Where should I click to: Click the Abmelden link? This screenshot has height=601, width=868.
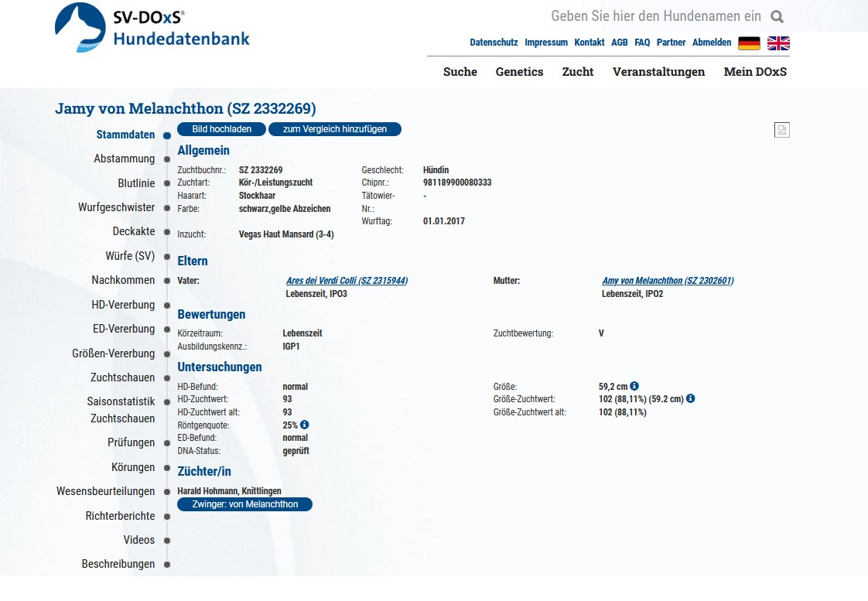711,43
